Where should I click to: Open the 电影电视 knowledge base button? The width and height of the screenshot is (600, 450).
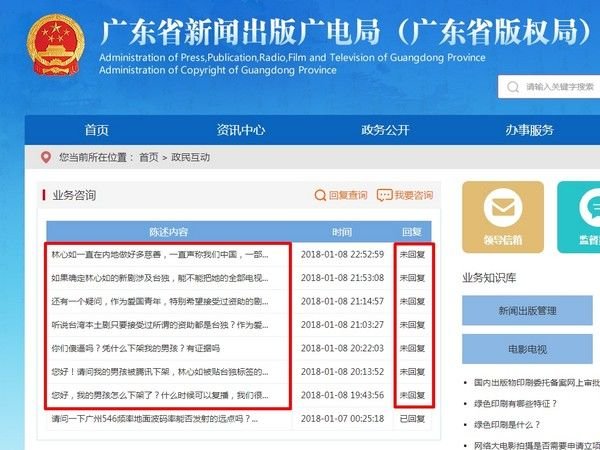tap(527, 349)
